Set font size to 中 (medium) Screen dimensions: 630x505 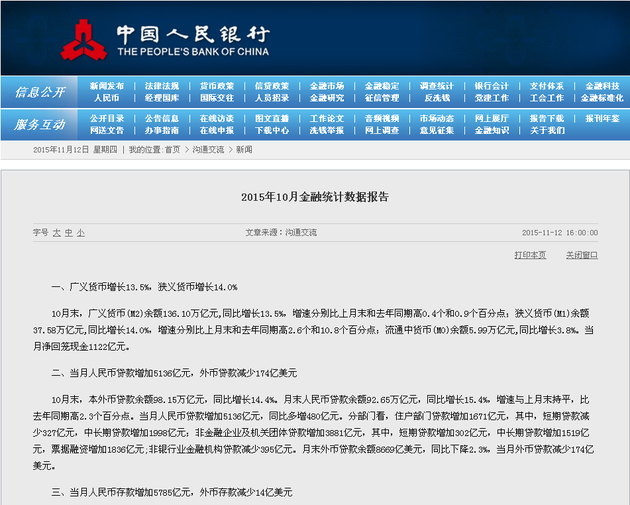pyautogui.click(x=68, y=232)
